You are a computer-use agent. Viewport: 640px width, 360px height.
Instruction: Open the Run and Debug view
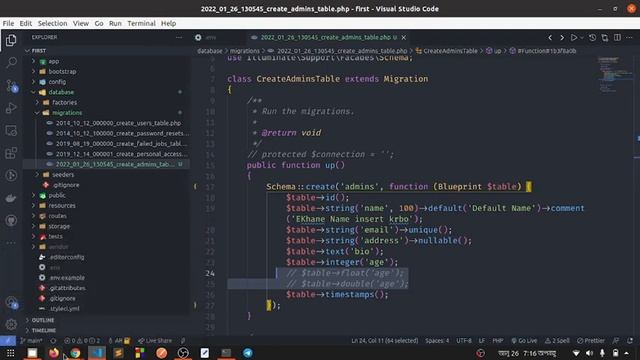click(11, 108)
